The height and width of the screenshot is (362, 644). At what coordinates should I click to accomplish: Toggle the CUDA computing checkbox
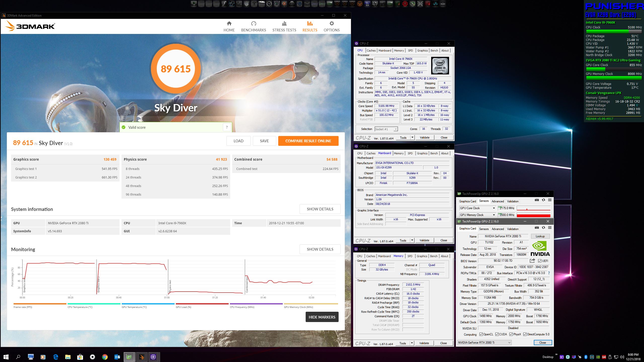(497, 334)
